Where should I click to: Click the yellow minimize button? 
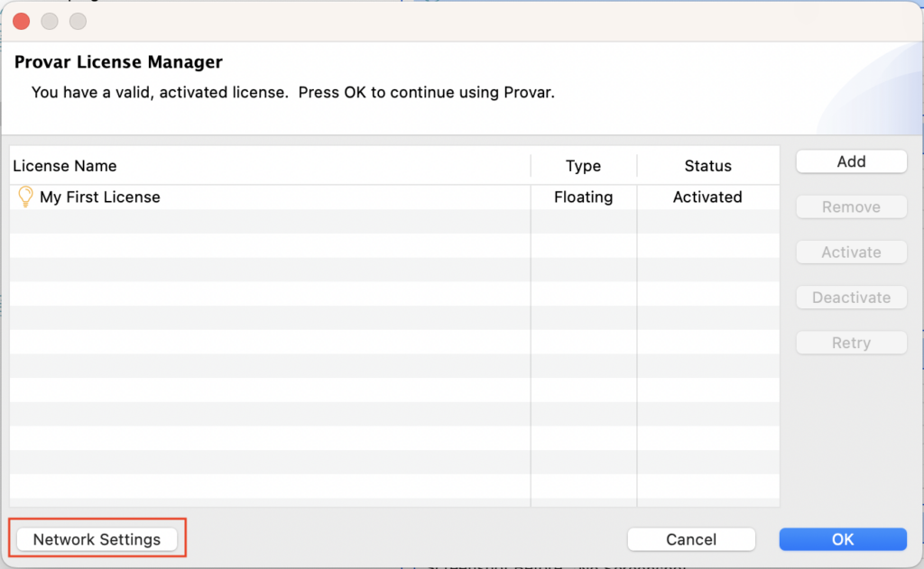50,21
